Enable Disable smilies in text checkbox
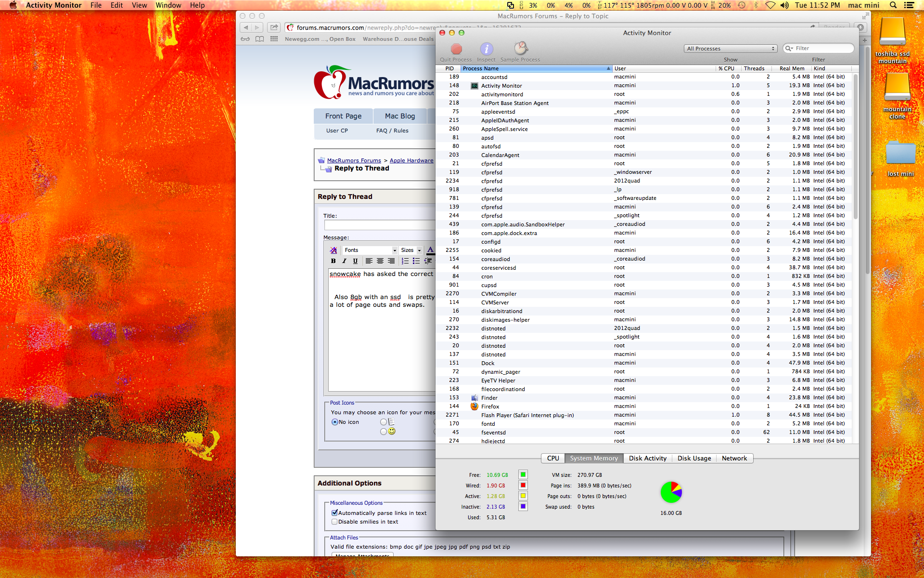 (x=334, y=522)
